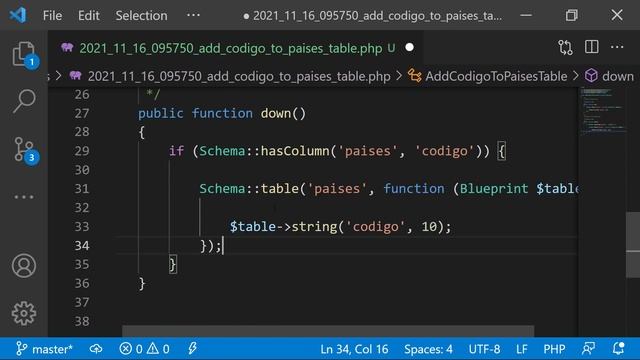Change end of line sequence LF
640x360 pixels.
pyautogui.click(x=521, y=349)
